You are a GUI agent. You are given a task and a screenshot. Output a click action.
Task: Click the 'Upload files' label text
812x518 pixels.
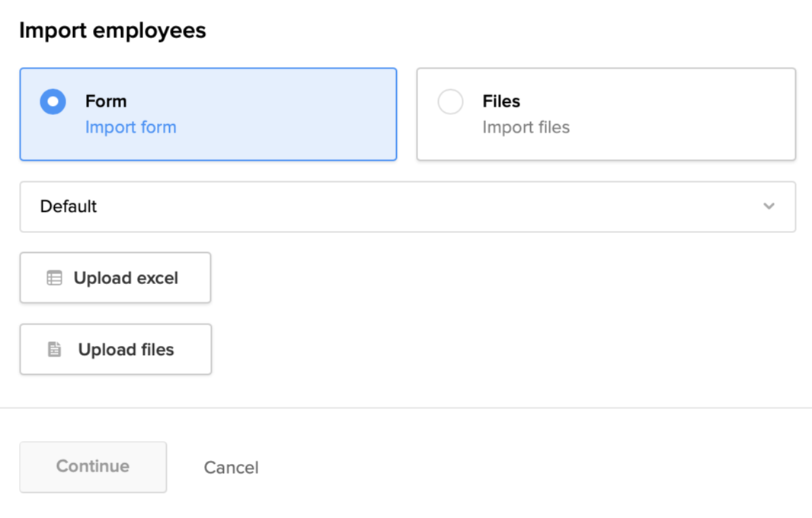[x=126, y=350]
